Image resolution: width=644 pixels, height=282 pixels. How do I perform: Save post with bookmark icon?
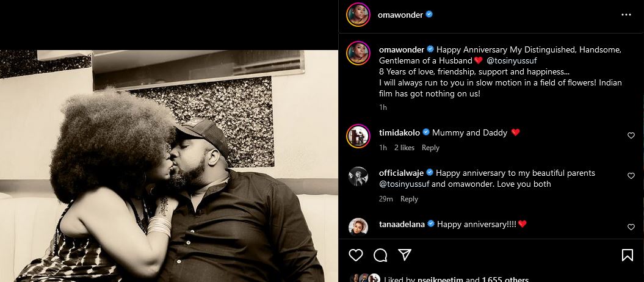627,255
